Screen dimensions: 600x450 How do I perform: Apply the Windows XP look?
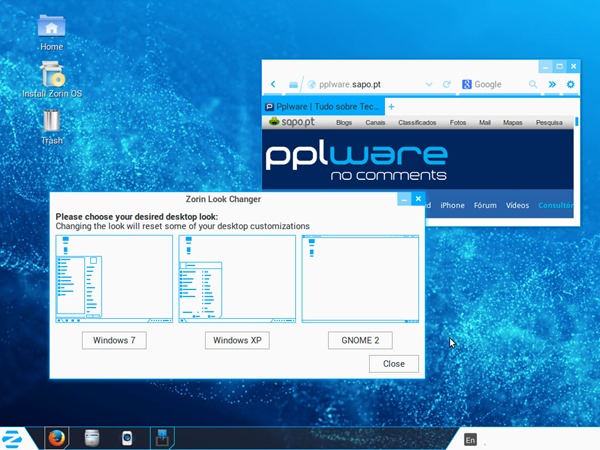tap(237, 340)
